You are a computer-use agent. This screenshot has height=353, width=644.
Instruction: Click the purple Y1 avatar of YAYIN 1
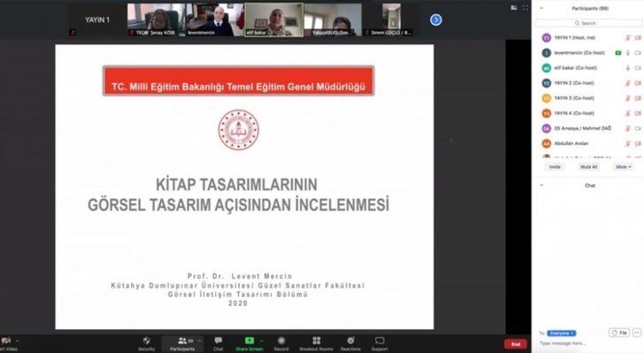[x=546, y=38]
